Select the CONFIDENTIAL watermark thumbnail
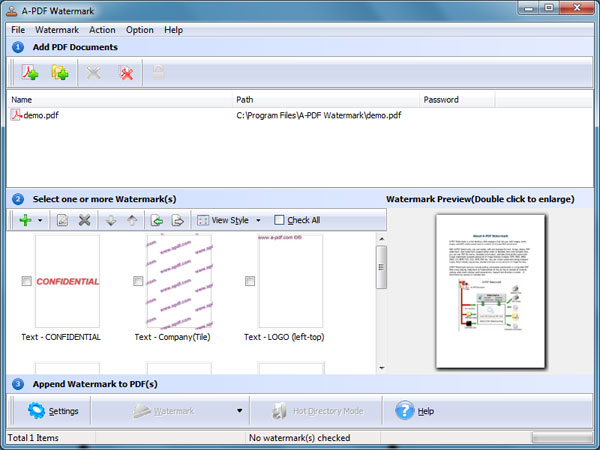600x450 pixels. click(67, 281)
